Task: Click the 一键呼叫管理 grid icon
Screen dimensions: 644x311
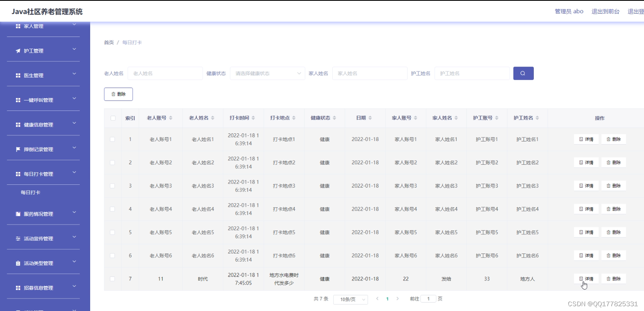Action: point(18,100)
